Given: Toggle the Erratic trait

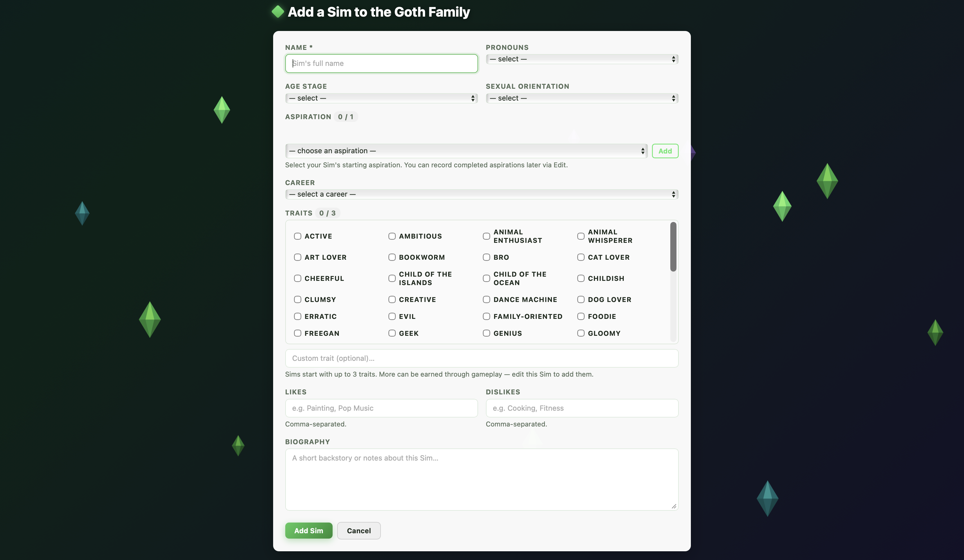Looking at the screenshot, I should pos(297,317).
